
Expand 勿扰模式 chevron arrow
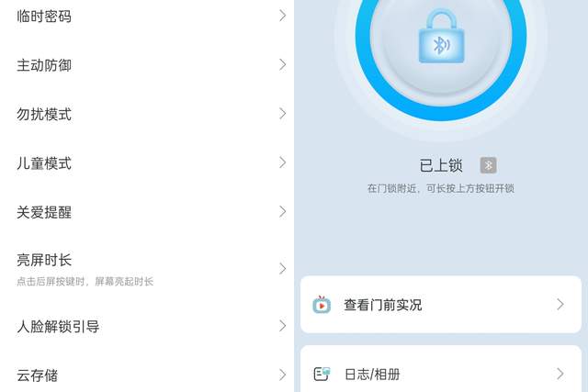pos(283,114)
